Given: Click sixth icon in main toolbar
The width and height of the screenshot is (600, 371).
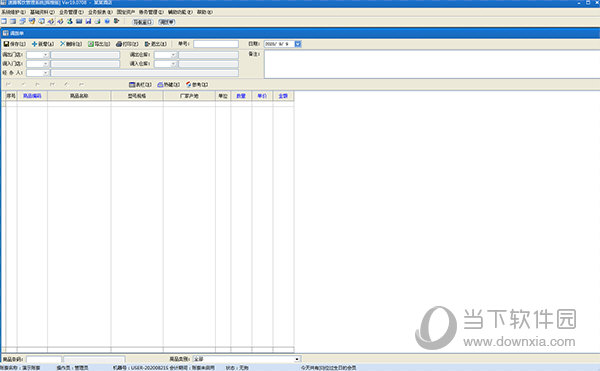Looking at the screenshot, I should 51,21.
